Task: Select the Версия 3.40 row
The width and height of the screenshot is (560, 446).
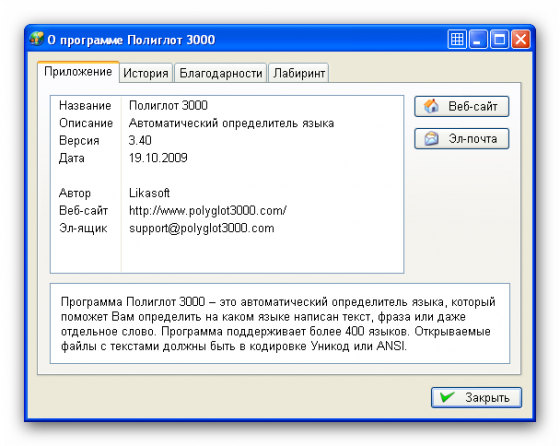Action: pos(227,140)
